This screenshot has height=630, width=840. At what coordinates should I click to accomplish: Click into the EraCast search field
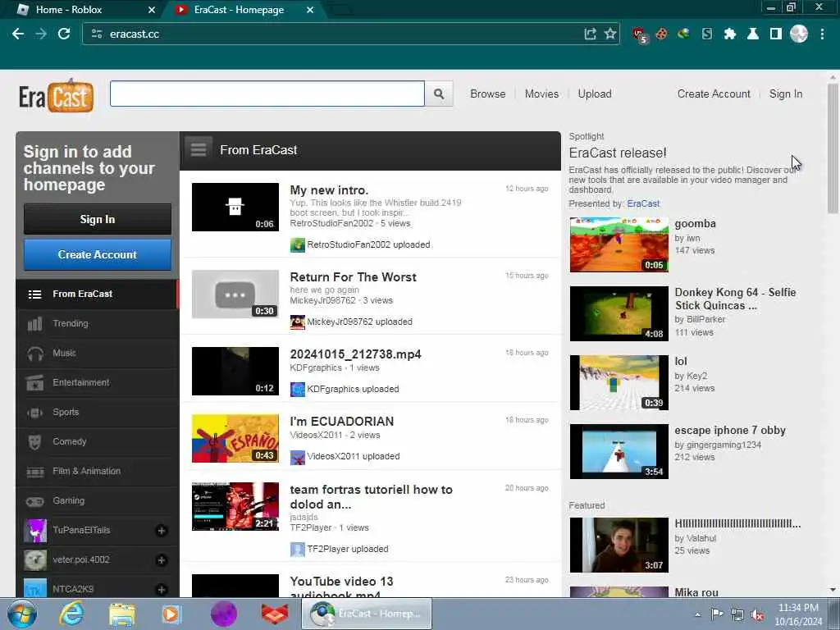tap(267, 94)
